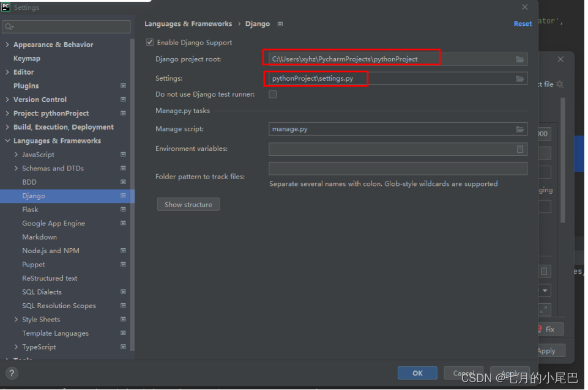Viewport: 588px width, 390px height.
Task: Click the project-level icon in Node.js and NPM row
Action: point(123,250)
